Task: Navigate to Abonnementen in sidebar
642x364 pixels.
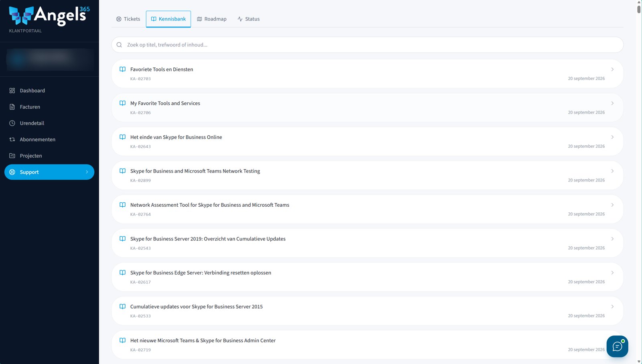Action: coord(49,140)
